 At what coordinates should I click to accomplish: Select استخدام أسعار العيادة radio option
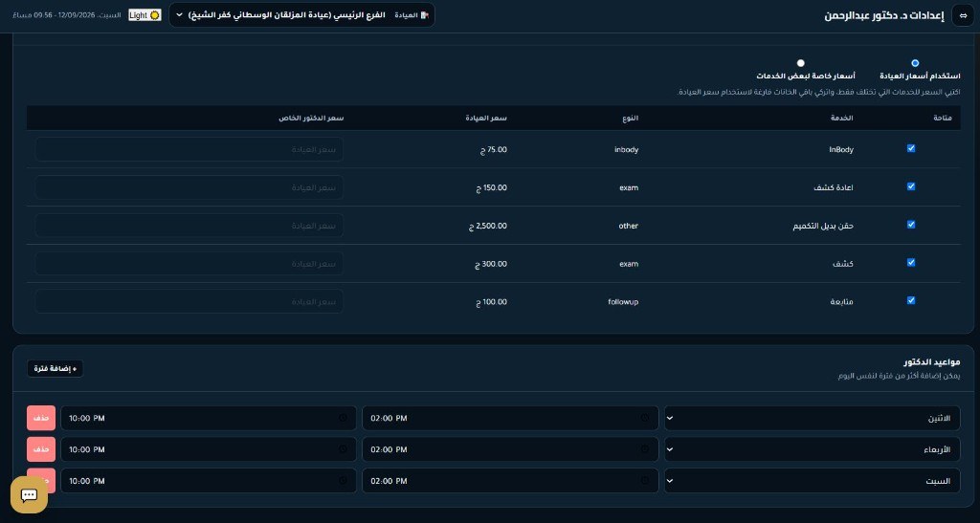click(915, 63)
